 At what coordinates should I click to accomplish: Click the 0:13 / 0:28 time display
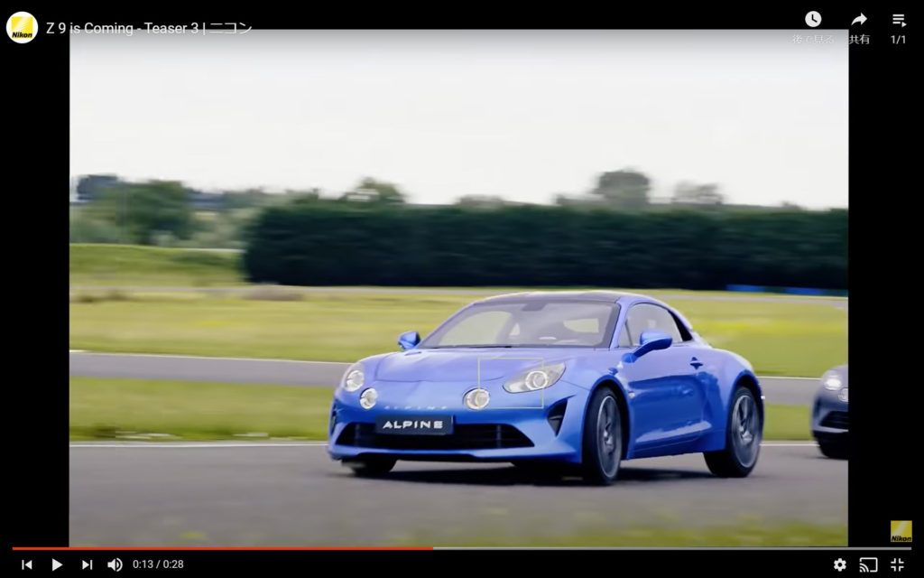[158, 564]
